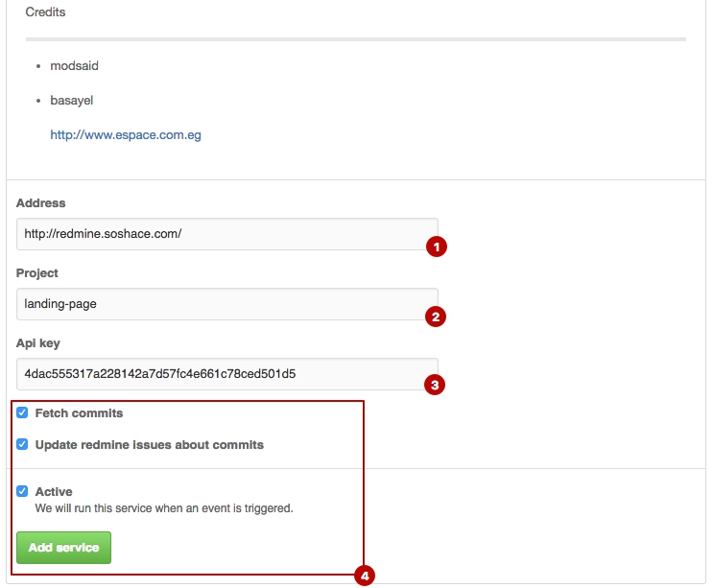Click the red number 1 annotation badge
Image resolution: width=713 pixels, height=588 pixels.
(437, 247)
